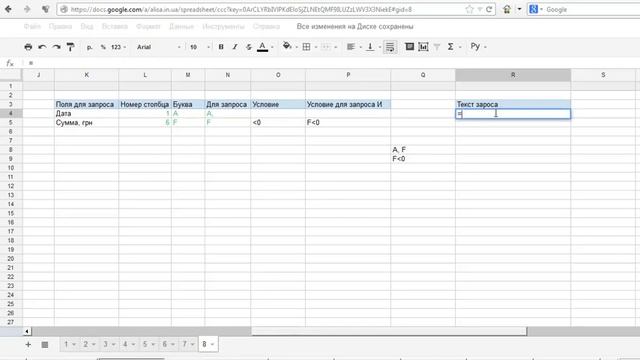Open the sheet tab 8 dropdown arrow
The image size is (640, 360).
coord(212,344)
